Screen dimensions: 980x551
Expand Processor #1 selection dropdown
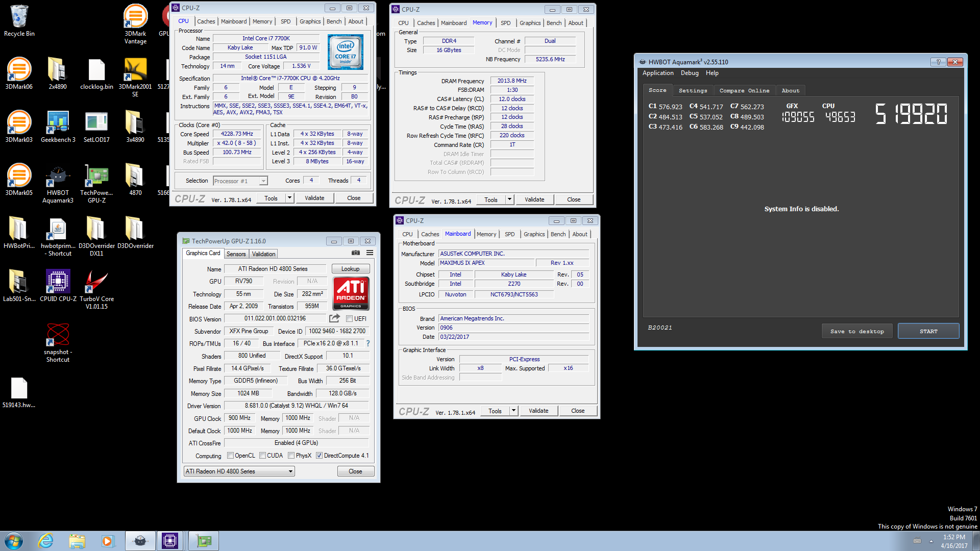coord(263,181)
